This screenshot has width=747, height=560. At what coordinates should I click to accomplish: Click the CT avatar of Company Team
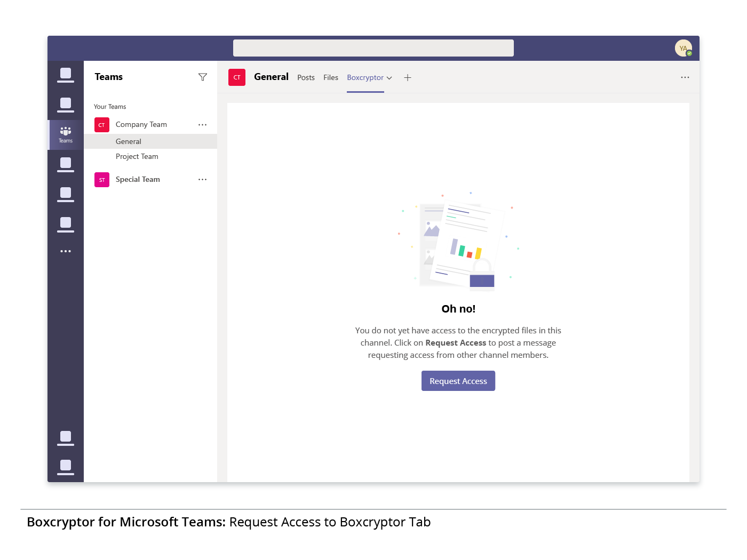click(102, 125)
